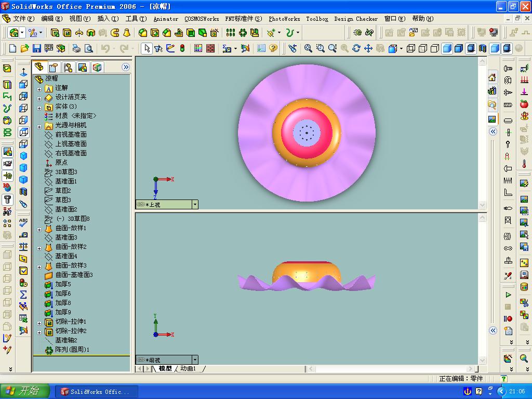Click the red Record animation icon

(508, 318)
